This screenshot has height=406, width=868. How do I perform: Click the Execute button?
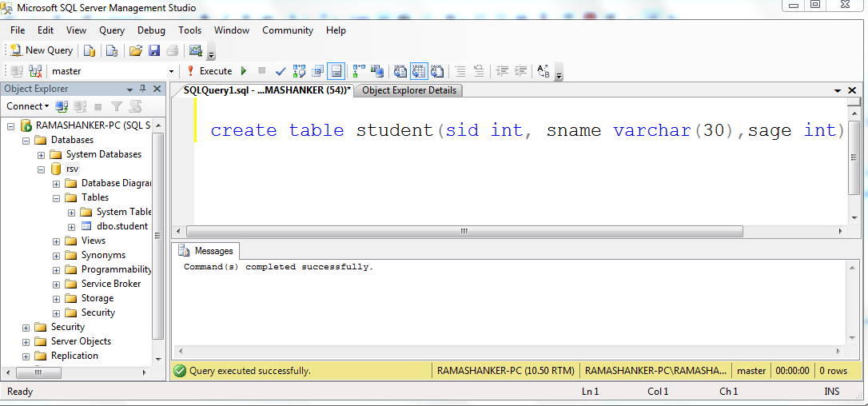209,71
